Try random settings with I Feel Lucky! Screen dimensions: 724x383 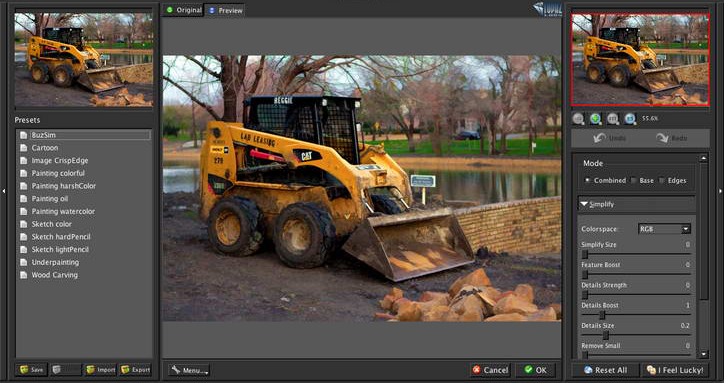[x=675, y=370]
